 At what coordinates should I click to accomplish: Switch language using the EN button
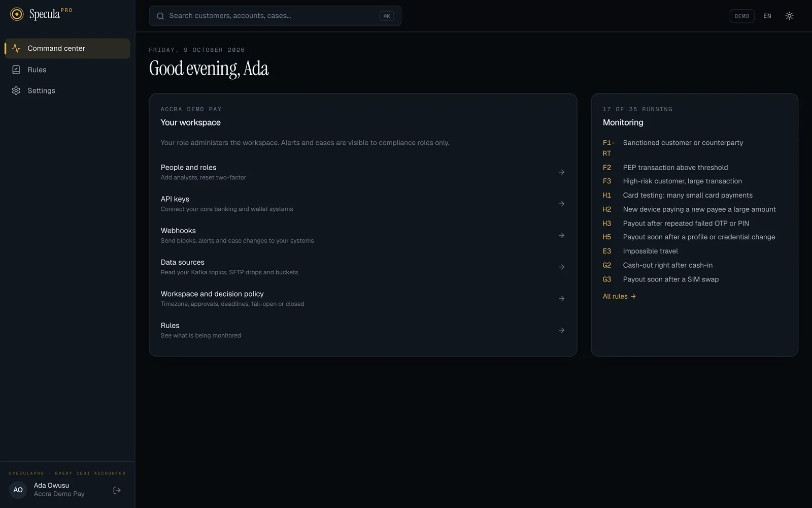(767, 16)
